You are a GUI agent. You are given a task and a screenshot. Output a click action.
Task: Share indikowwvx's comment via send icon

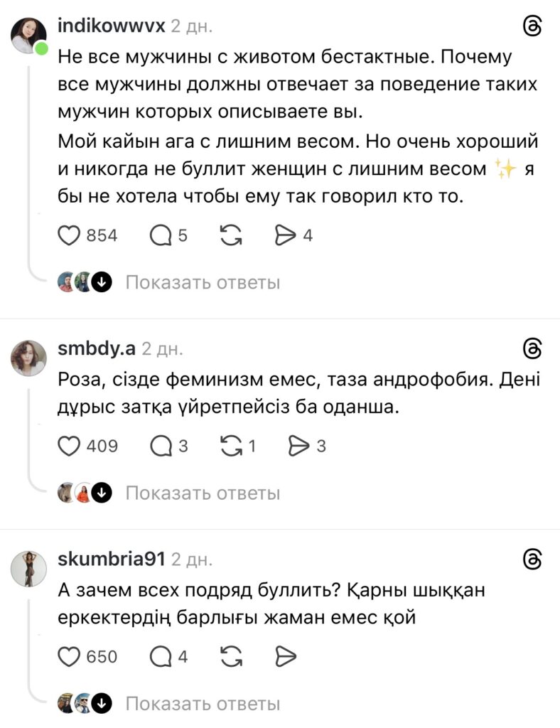coord(286,236)
